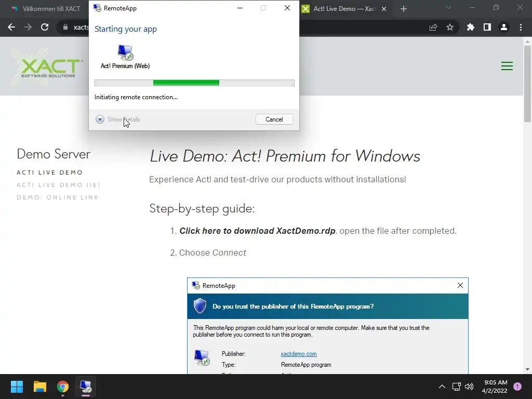The height and width of the screenshot is (399, 532).
Task: Open Chrome extensions puzzle icon
Action: 470,27
